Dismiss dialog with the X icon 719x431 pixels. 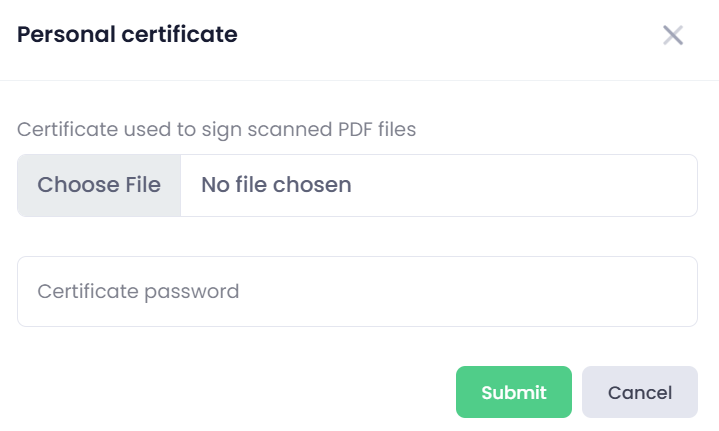click(673, 36)
